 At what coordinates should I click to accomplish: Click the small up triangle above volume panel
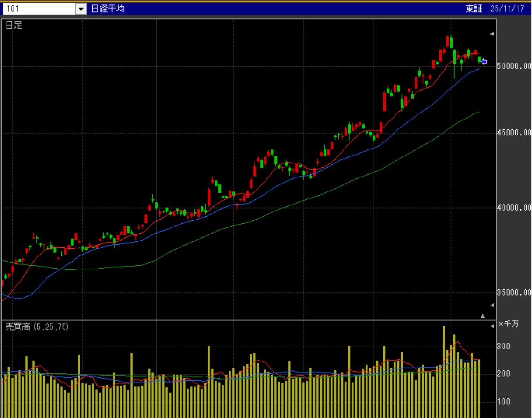click(x=483, y=316)
